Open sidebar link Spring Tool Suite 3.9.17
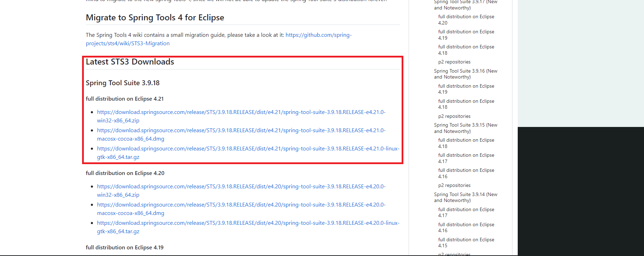This screenshot has width=644, height=256. (x=465, y=5)
